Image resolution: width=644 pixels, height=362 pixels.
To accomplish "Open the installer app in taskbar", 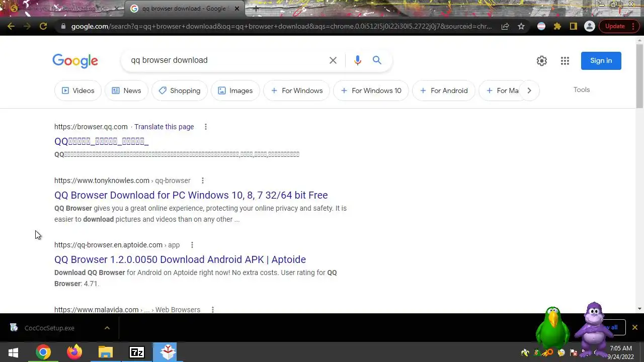I will click(168, 352).
